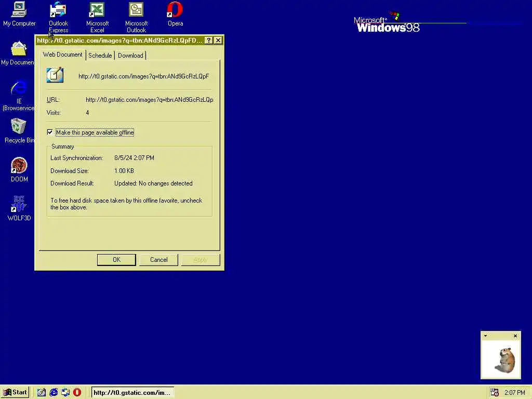This screenshot has height=399, width=532.
Task: Switch to the Schedule tab
Action: [100, 56]
